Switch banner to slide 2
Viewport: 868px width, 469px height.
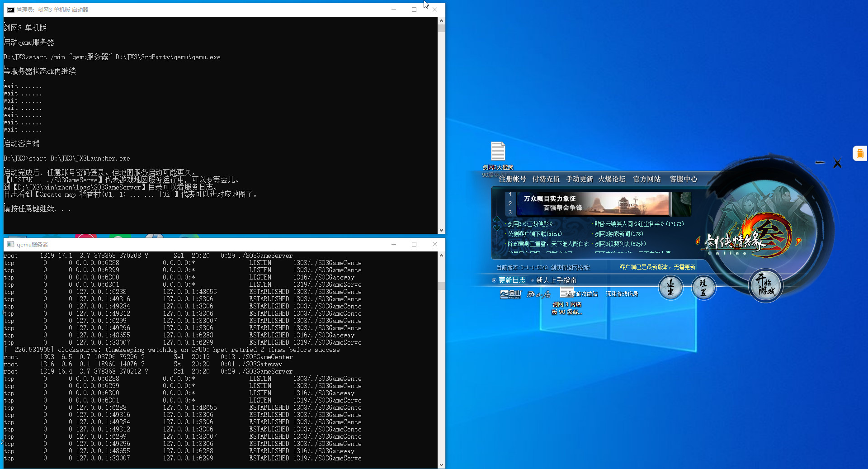coord(510,204)
